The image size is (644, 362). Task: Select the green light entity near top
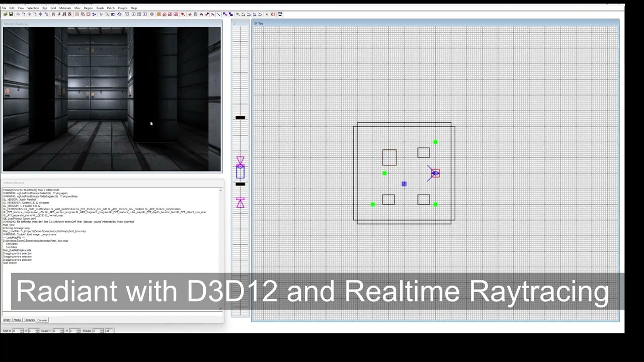tap(436, 142)
